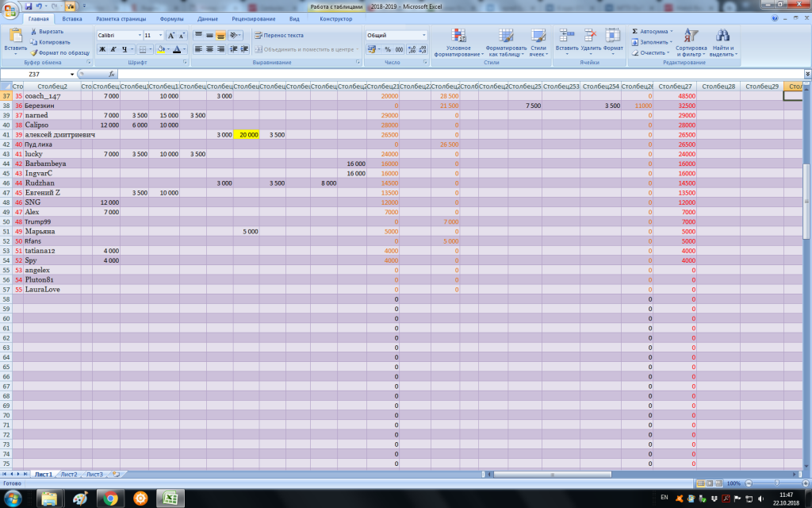Screen dimensions: 812x508
Task: Expand the number format dropdown (Общий)
Action: click(424, 36)
